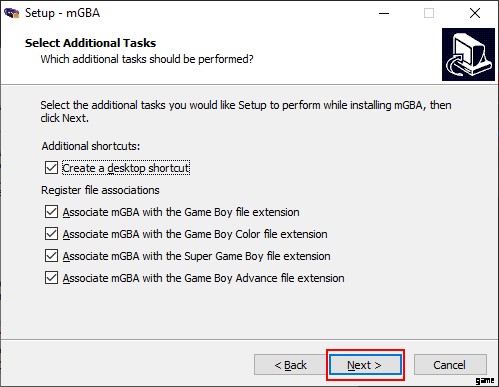Cancel the mGBA setup
This screenshot has height=387, width=499.
[x=450, y=365]
